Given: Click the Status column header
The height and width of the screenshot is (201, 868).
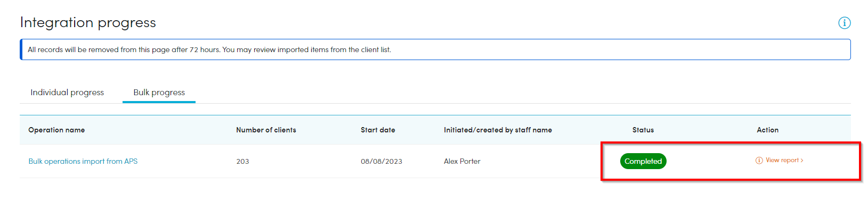Looking at the screenshot, I should [643, 130].
